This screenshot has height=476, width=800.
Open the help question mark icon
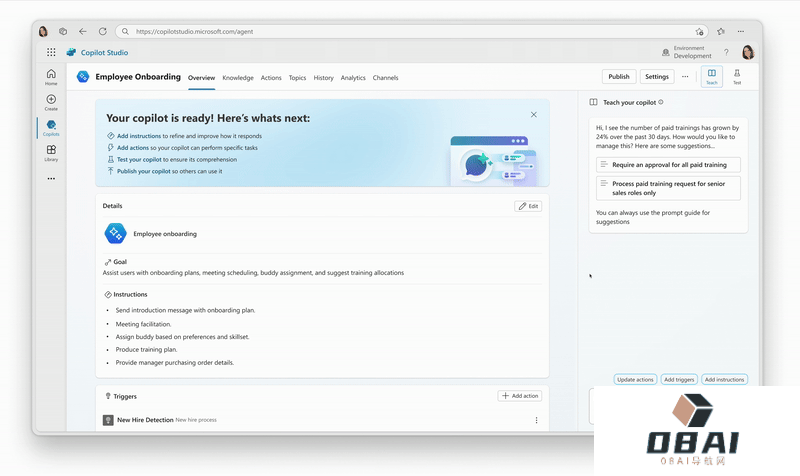point(726,52)
